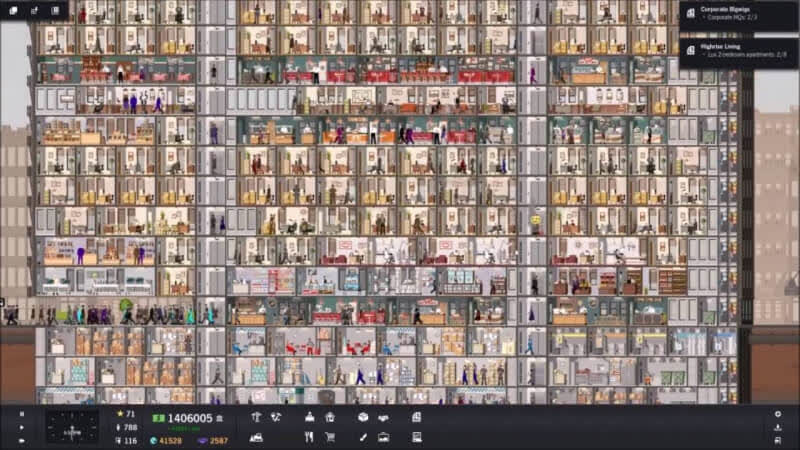Open the settings gear at bottom right
This screenshot has height=450, width=800.
point(778,414)
